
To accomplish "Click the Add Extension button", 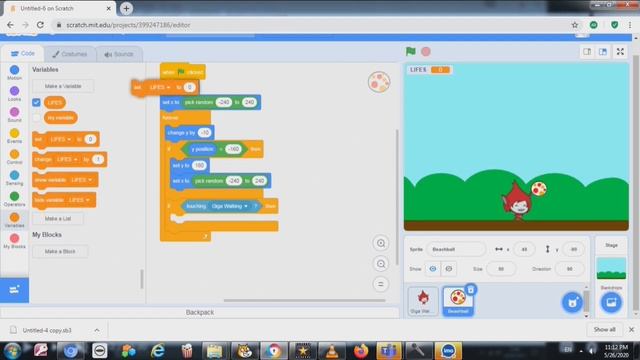I will coord(14,290).
